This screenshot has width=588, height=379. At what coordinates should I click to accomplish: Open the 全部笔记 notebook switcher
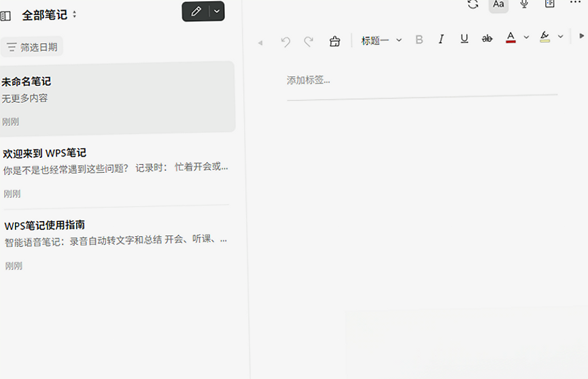(x=50, y=15)
